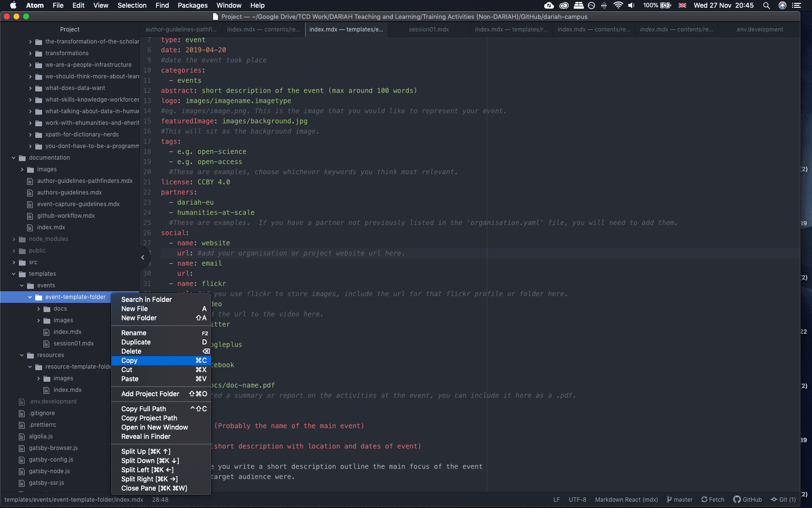Viewport: 812px width, 508px height.
Task: Switch to the session01.mdx tab
Action: pyautogui.click(x=429, y=30)
